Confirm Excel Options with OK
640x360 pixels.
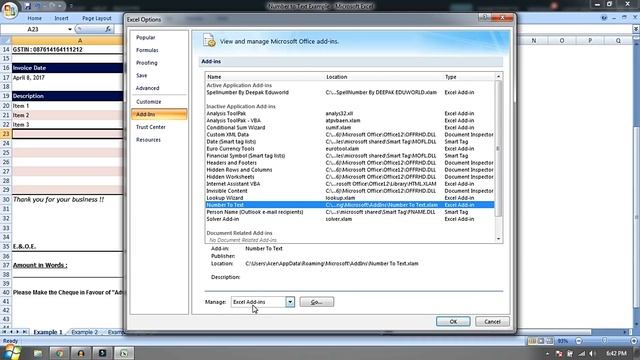[453, 322]
